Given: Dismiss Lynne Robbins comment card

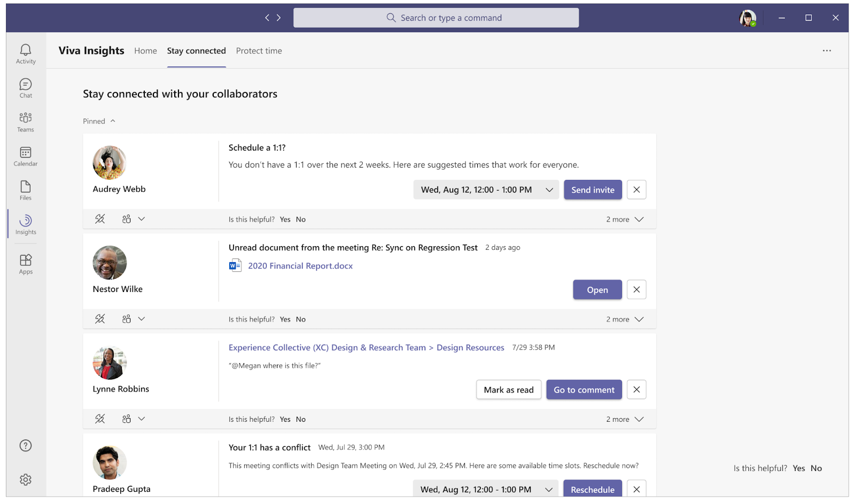Looking at the screenshot, I should click(636, 389).
